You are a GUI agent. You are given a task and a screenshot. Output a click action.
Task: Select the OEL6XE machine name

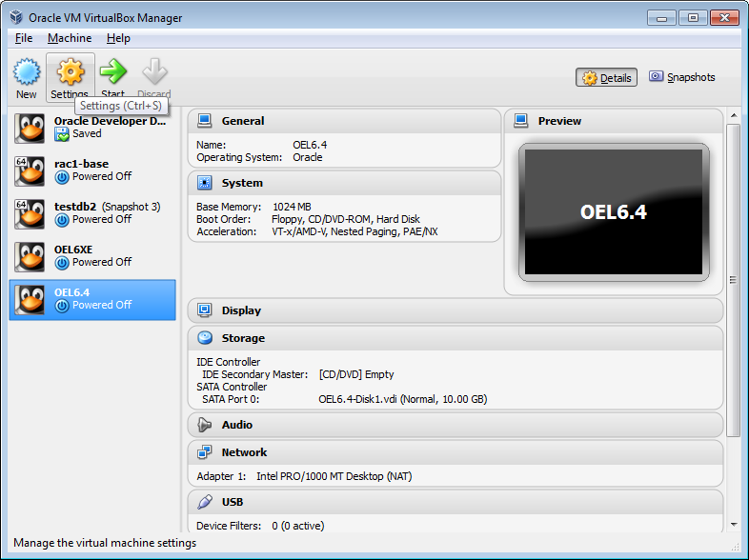click(x=73, y=250)
